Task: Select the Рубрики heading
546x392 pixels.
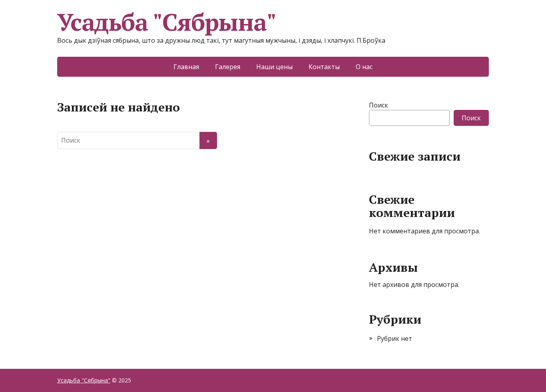Action: 395,319
